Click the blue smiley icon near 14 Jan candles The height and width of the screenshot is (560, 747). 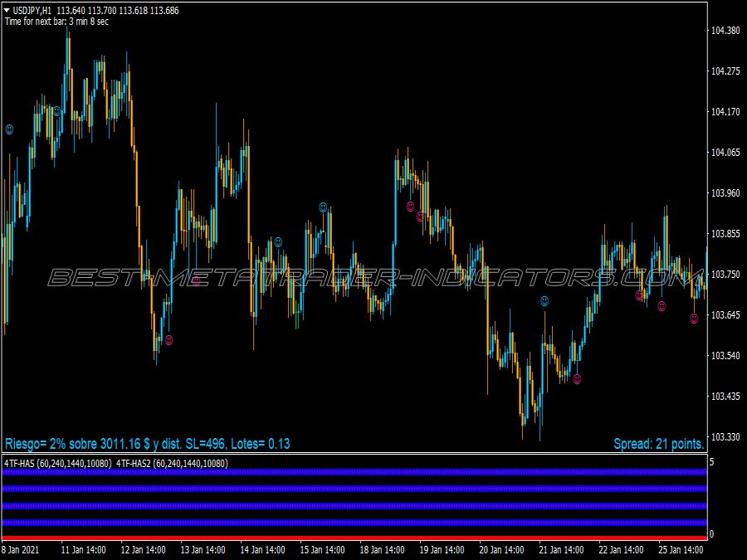pyautogui.click(x=276, y=241)
